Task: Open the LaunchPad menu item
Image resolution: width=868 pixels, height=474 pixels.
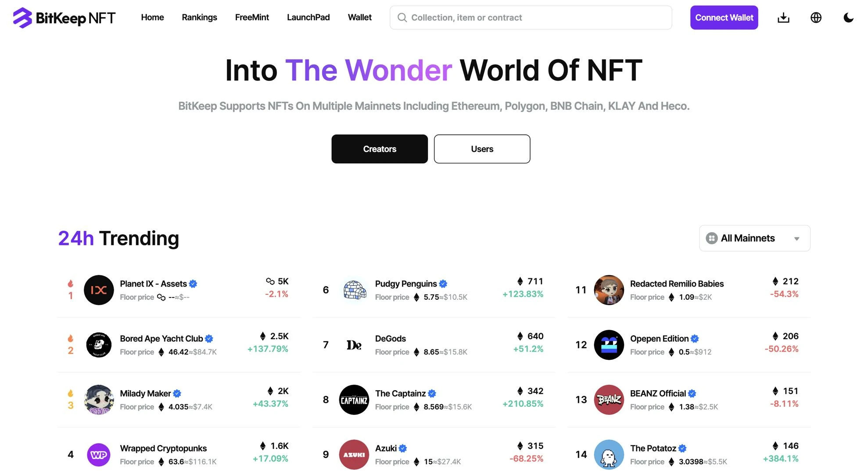Action: 308,17
